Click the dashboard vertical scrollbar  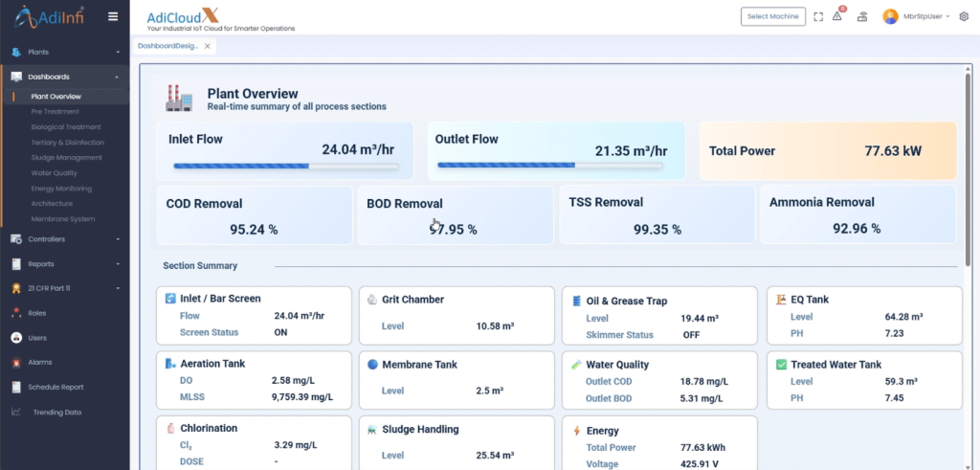[969, 168]
